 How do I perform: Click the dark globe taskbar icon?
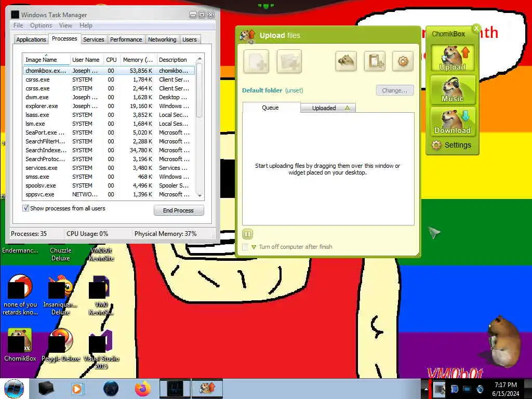point(111,389)
